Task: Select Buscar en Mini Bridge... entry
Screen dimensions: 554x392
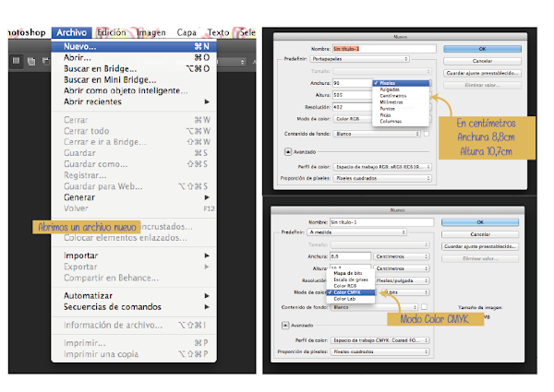Action: click(x=134, y=79)
